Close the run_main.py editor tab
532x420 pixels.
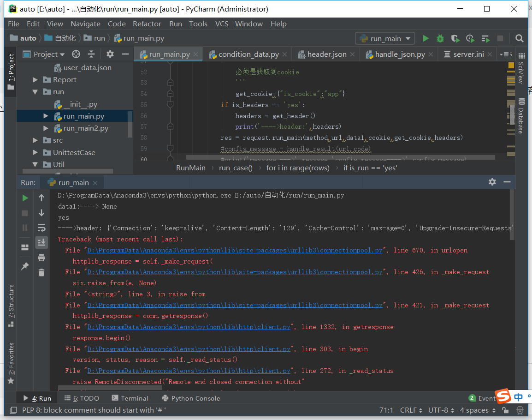tap(196, 54)
